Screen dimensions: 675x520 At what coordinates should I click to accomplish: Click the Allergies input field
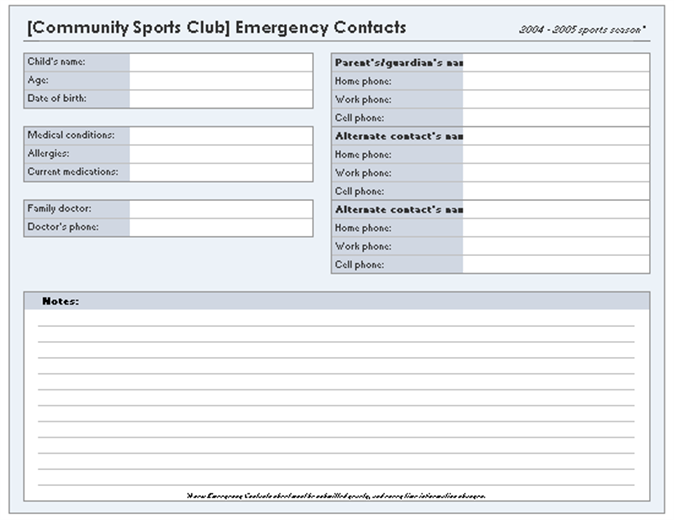[x=220, y=154]
